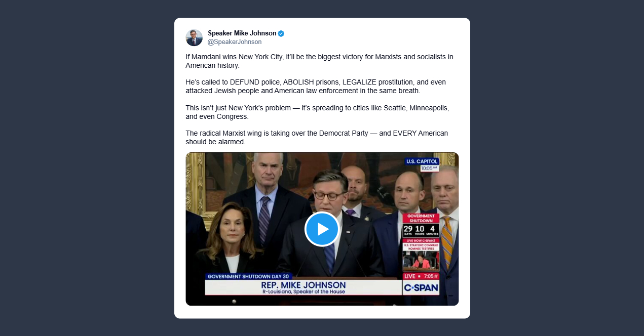Click the U.S. CAPITOL location label
The image size is (644, 336).
pyautogui.click(x=422, y=161)
